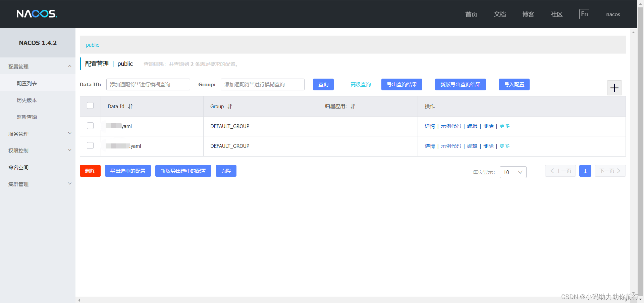The width and height of the screenshot is (644, 303).
Task: Click DEFAULT_GROUP cell in second row
Action: pos(230,146)
